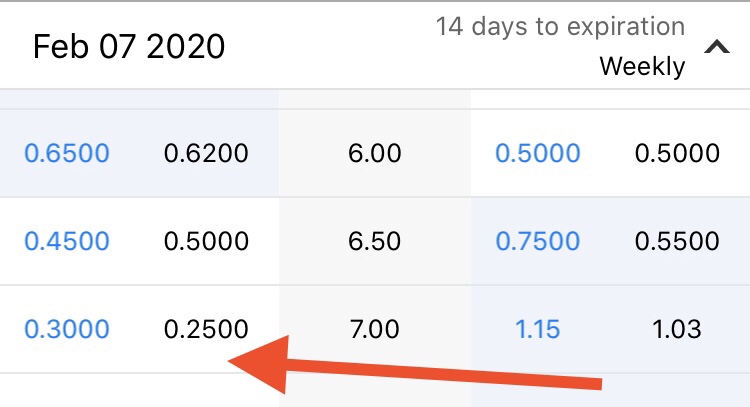Screen dimensions: 750x407
Task: Select black 0.2500 price in 7.00 row
Action: [206, 329]
